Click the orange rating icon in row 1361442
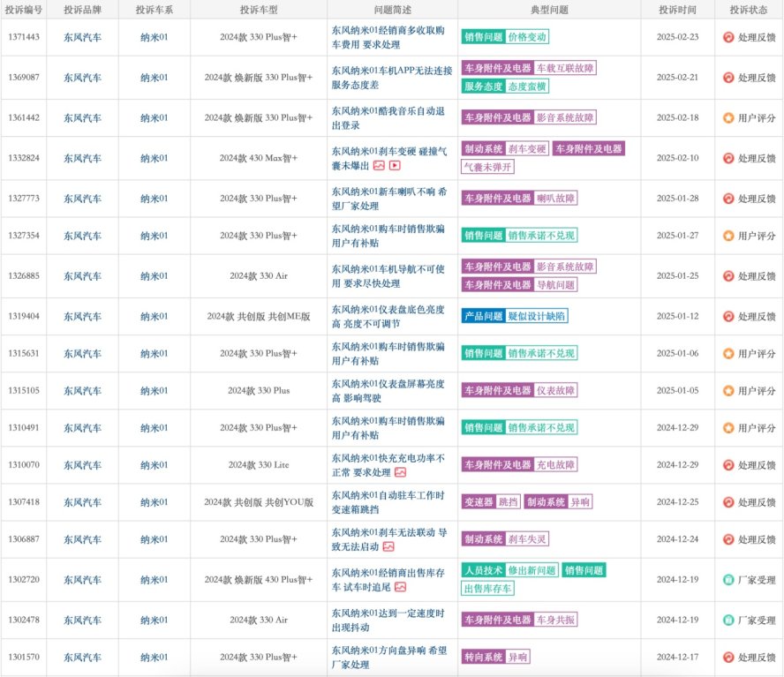Image resolution: width=784 pixels, height=677 pixels. pyautogui.click(x=728, y=118)
